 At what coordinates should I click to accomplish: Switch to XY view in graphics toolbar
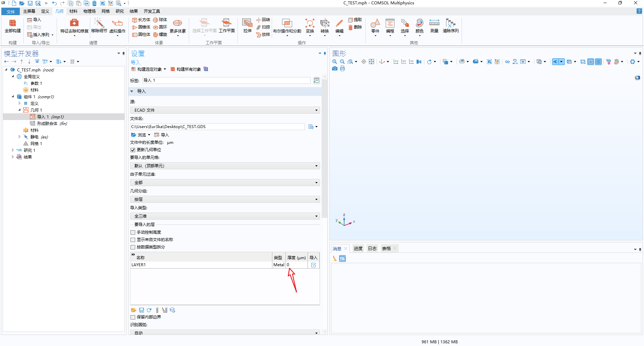396,62
